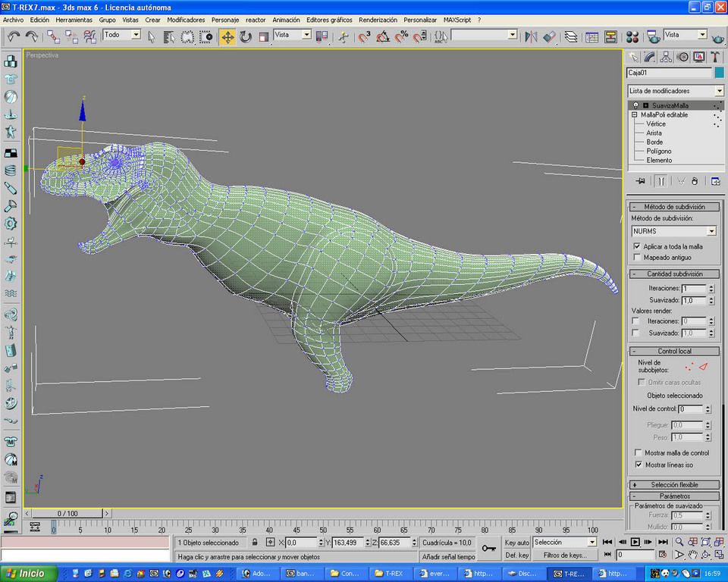Open the Modificadores menu
The width and height of the screenshot is (728, 582).
pos(185,20)
